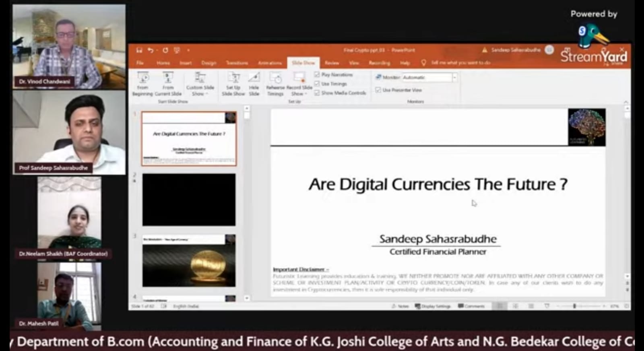The width and height of the screenshot is (644, 351).
Task: Open the Help tab
Action: click(405, 63)
